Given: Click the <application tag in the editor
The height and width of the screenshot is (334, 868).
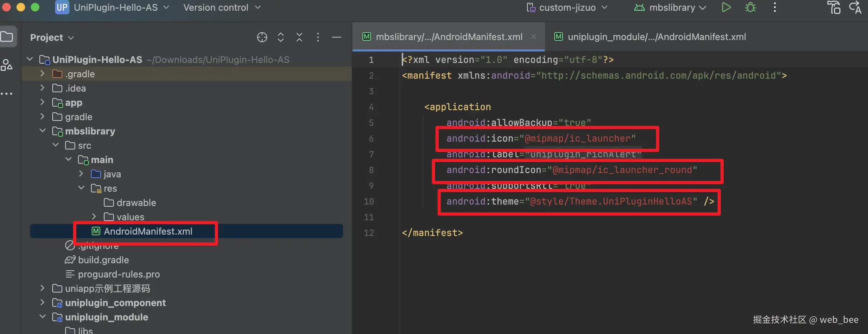Looking at the screenshot, I should pos(458,107).
